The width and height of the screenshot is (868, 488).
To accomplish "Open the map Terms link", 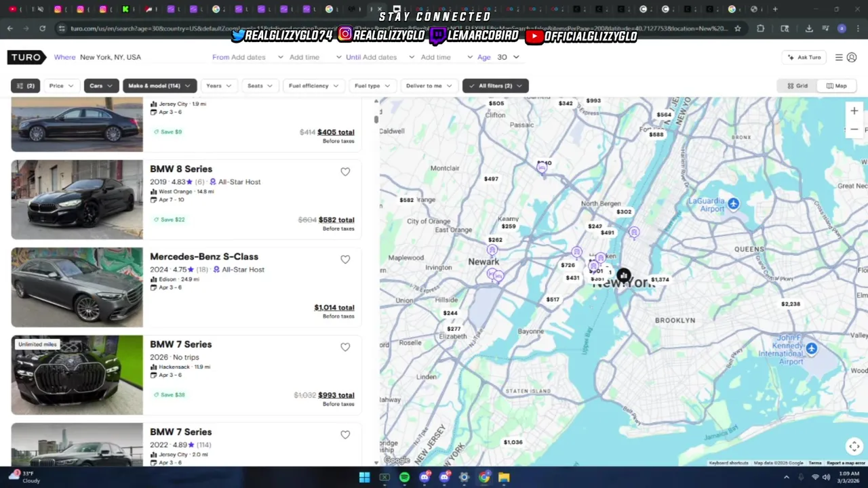I will pyautogui.click(x=814, y=463).
